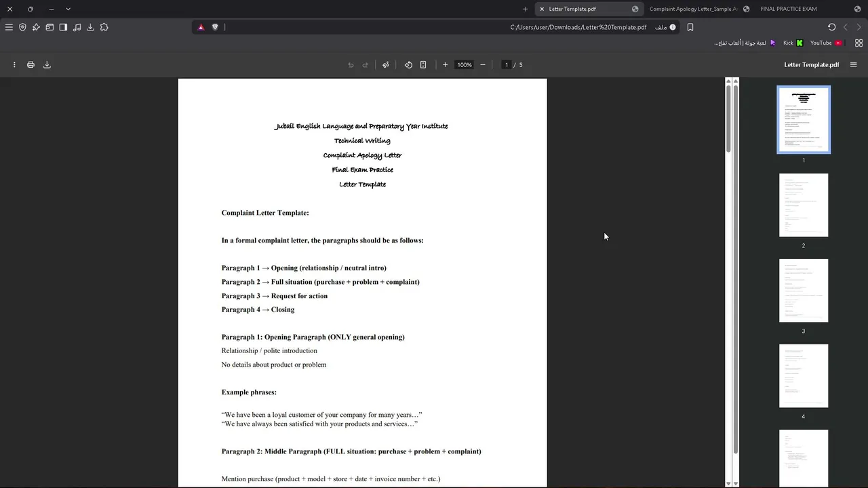Viewport: 868px width, 488px height.
Task: Open the tab search dropdown chevron
Action: pos(68,9)
